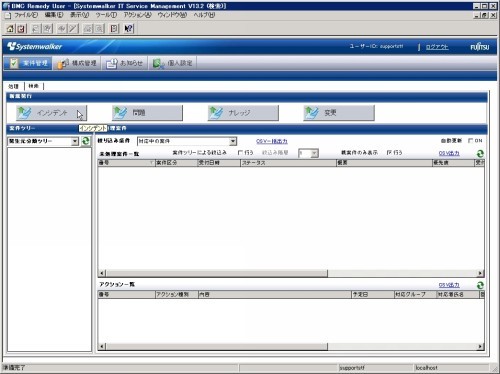Switch to the 処理 tab
This screenshot has height=374, width=500.
click(14, 86)
